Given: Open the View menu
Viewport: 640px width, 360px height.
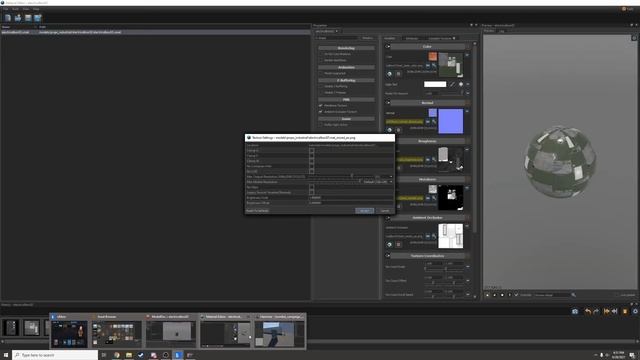Looking at the screenshot, I should pos(26,9).
